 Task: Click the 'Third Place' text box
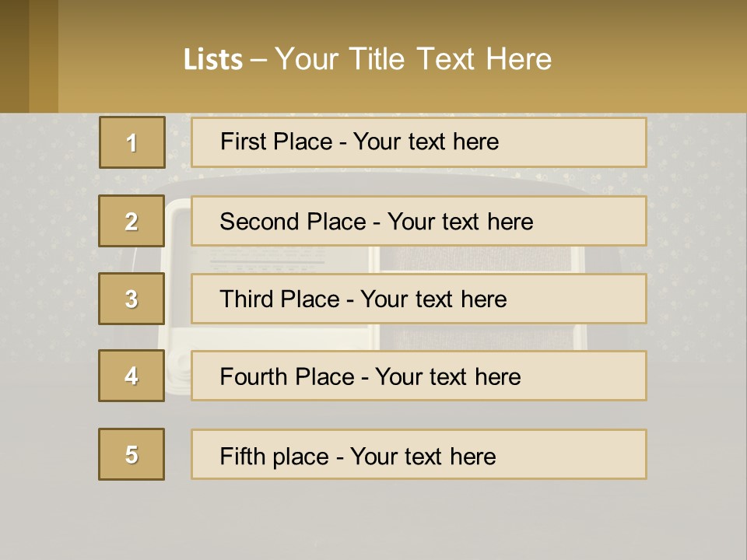419,299
